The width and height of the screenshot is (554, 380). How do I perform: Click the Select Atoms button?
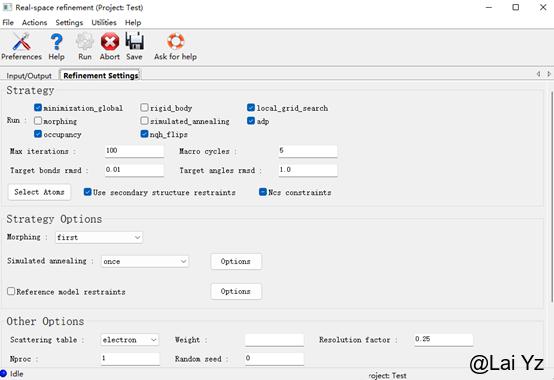39,192
